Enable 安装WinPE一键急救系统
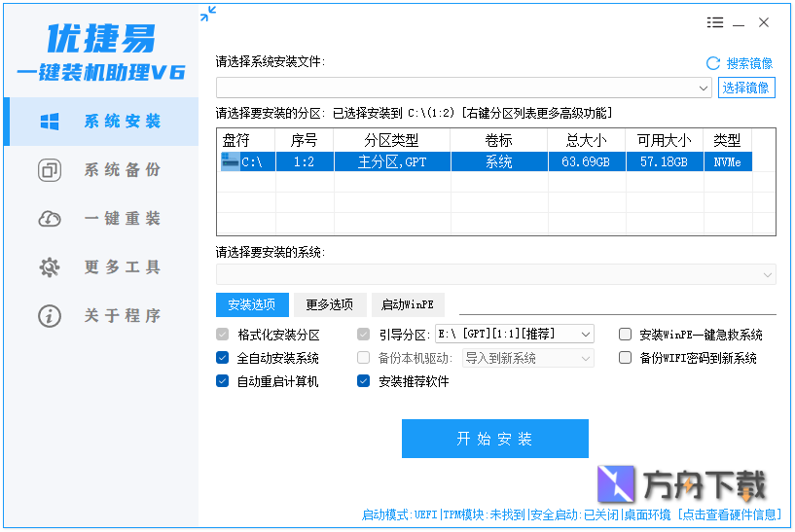The height and width of the screenshot is (532, 795). click(x=625, y=335)
